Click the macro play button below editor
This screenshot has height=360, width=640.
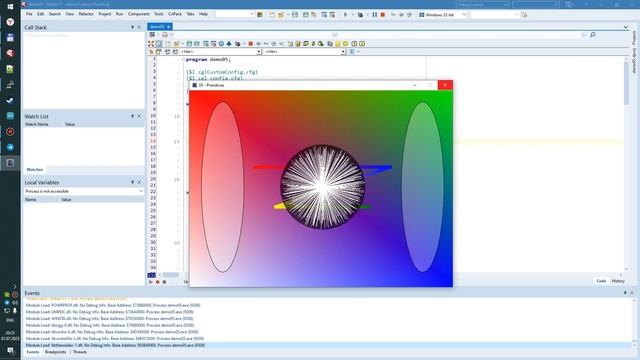[x=151, y=282]
